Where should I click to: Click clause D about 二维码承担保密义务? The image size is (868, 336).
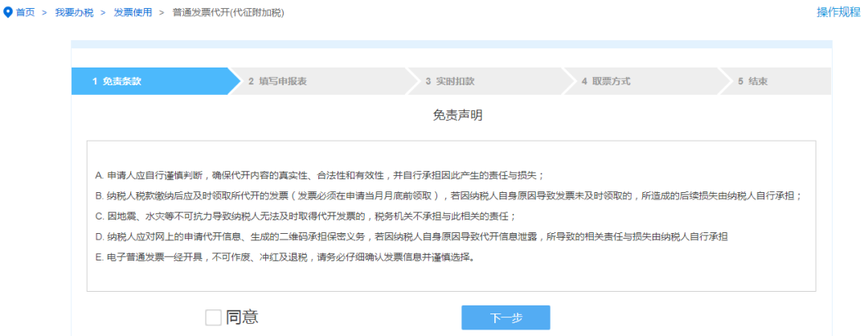point(411,237)
